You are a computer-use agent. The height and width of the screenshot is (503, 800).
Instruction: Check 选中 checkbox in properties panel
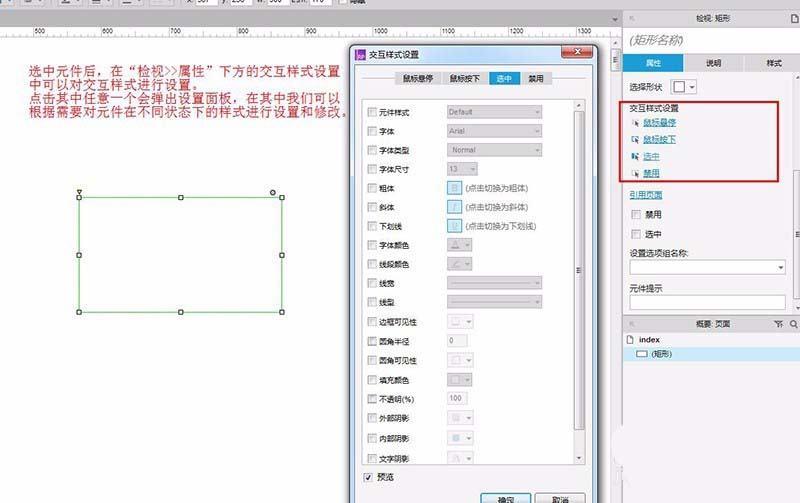[636, 234]
